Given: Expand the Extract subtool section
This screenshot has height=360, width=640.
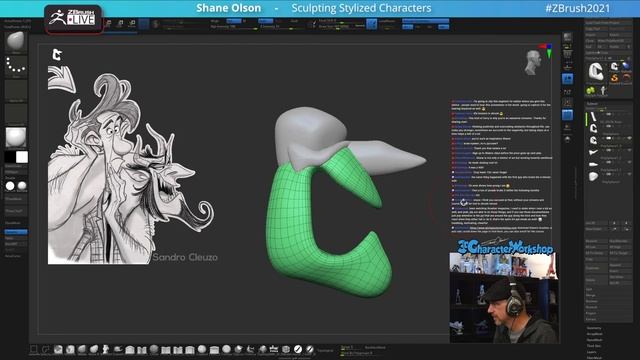Looking at the screenshot, I should 591,319.
